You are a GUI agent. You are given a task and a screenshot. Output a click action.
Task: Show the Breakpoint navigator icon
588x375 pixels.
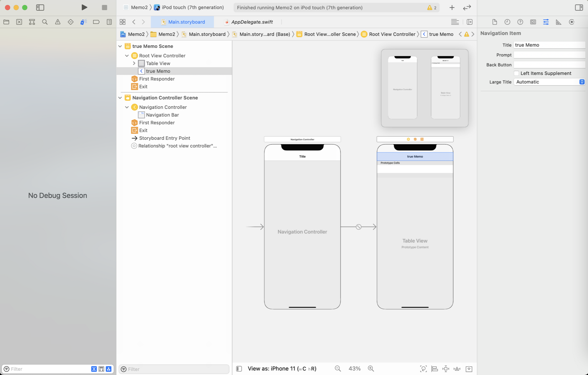tap(96, 22)
